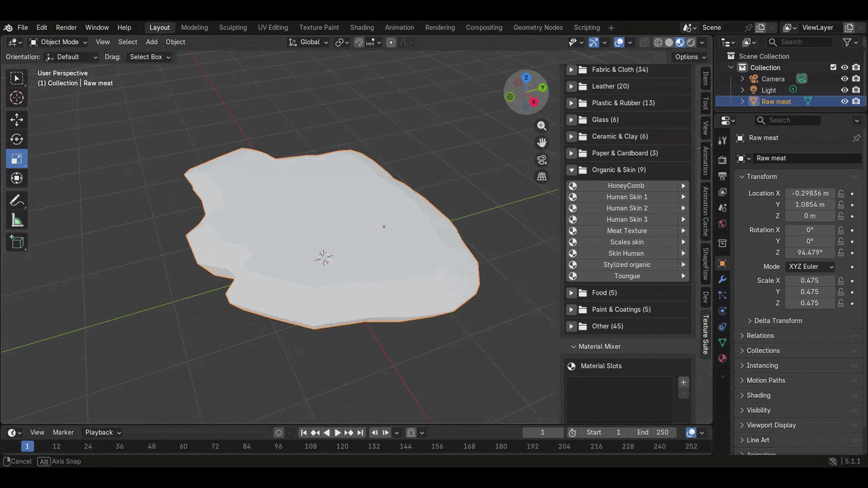Open the Particles properties tab icon
Screen dimensions: 868x488
[x=722, y=296]
